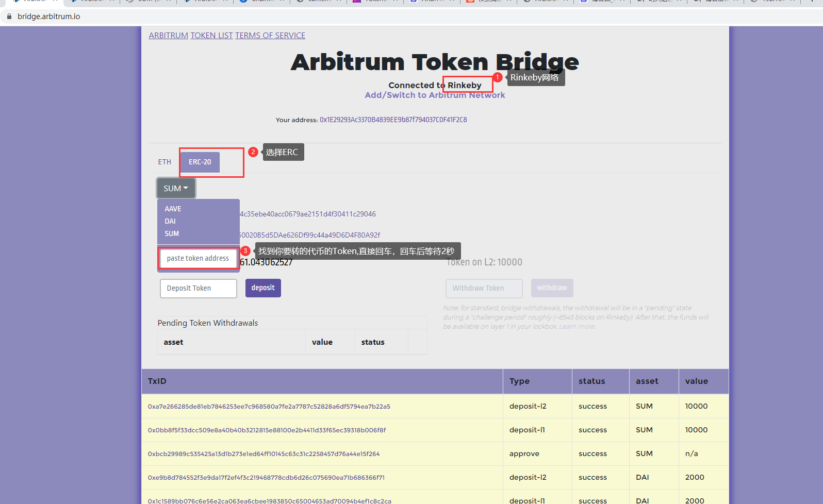823x504 pixels.
Task: Click "deposit-l2" in the 0xa7e266285de… row
Action: [528, 407]
